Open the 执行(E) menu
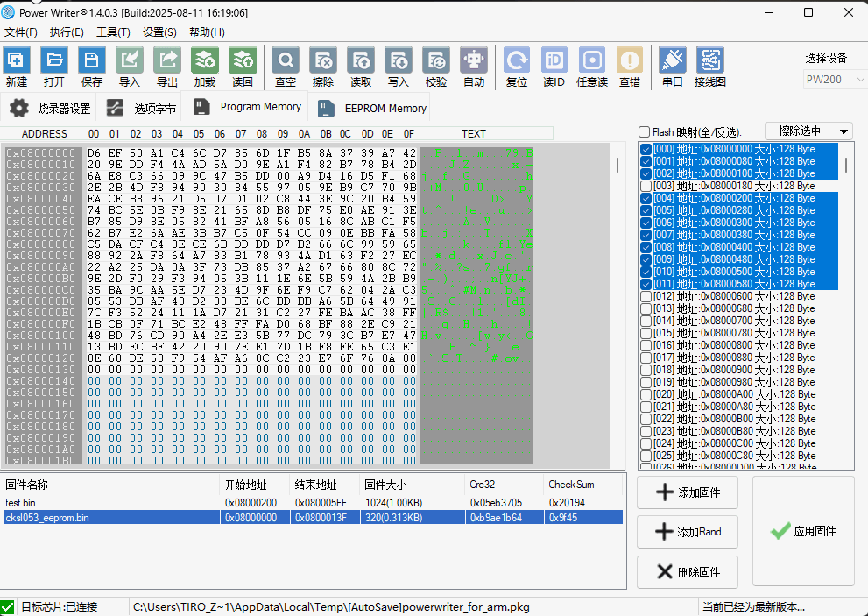This screenshot has width=868, height=616. point(67,32)
